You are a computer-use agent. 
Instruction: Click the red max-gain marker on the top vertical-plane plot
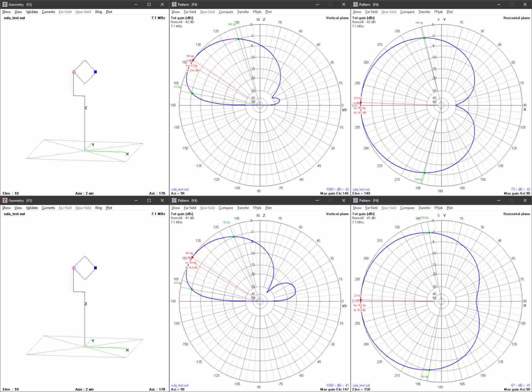(x=193, y=60)
